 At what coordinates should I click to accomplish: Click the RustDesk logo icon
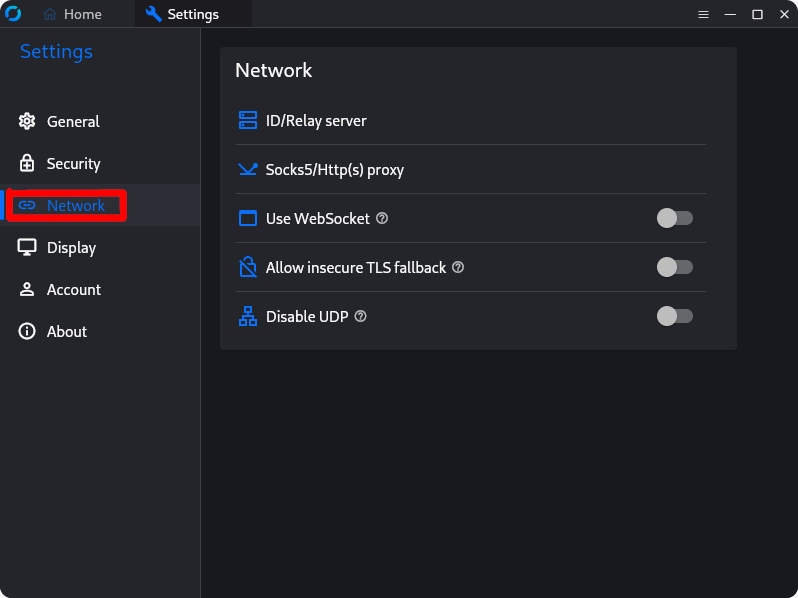[13, 14]
